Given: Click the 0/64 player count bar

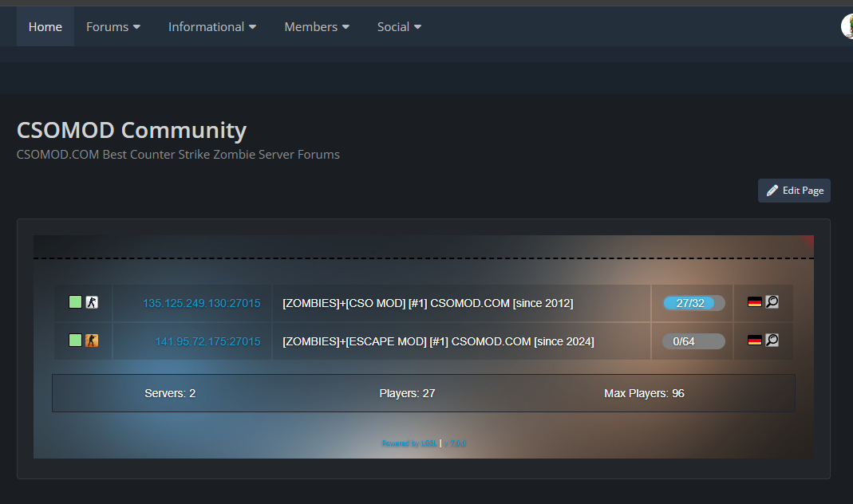Looking at the screenshot, I should [693, 341].
